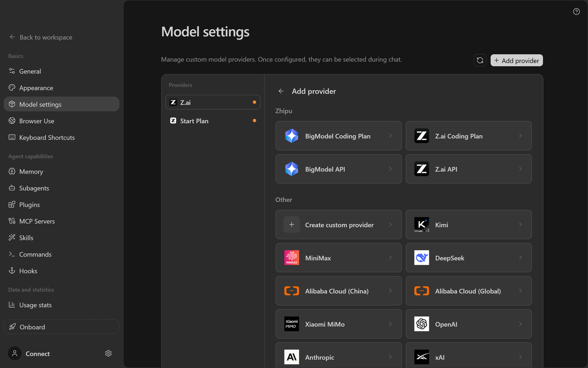
Task: Click the xAI logo icon
Action: point(422,357)
